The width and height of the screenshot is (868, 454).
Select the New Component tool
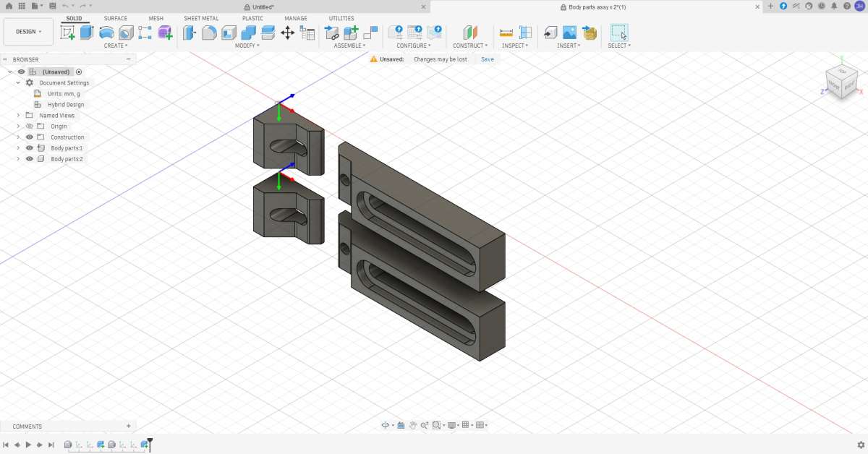(x=352, y=33)
